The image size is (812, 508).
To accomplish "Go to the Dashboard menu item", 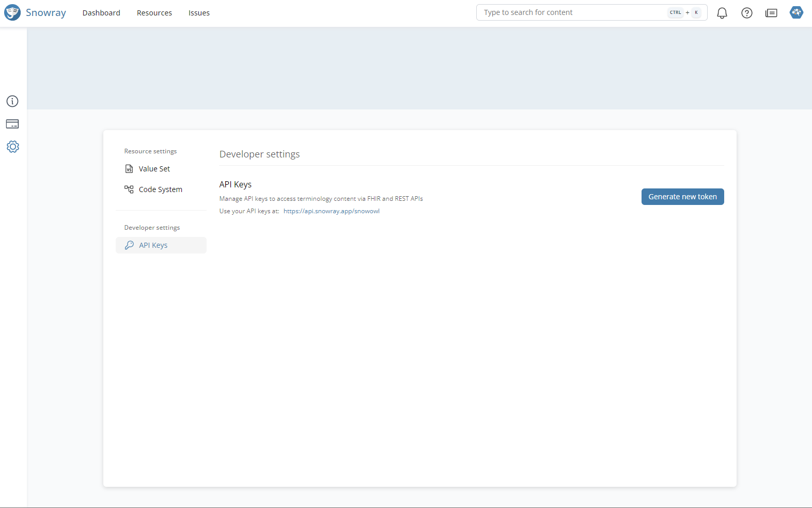I will click(101, 13).
